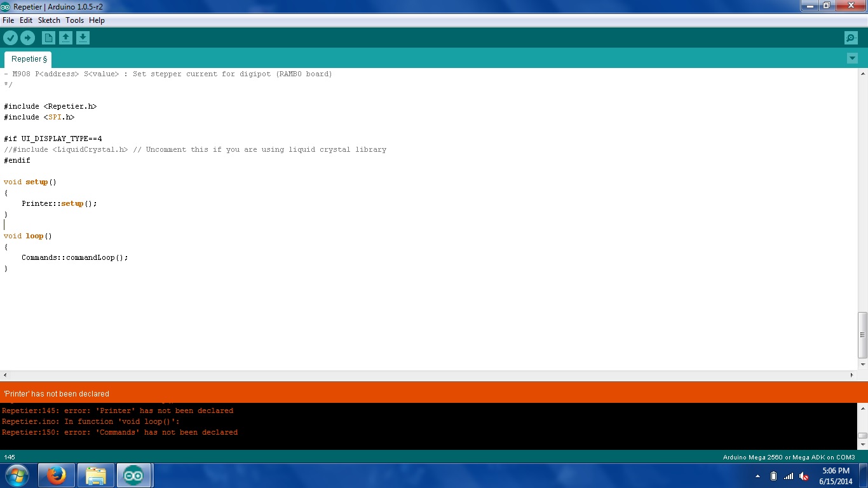The width and height of the screenshot is (868, 488).
Task: Save sketch using the down-arrow icon
Action: [83, 38]
